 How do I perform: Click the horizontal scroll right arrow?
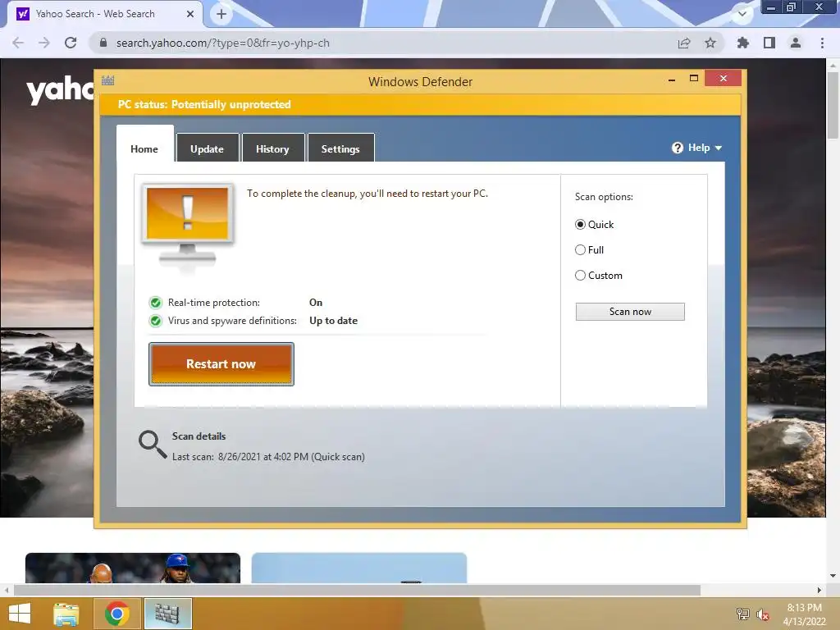tap(819, 590)
